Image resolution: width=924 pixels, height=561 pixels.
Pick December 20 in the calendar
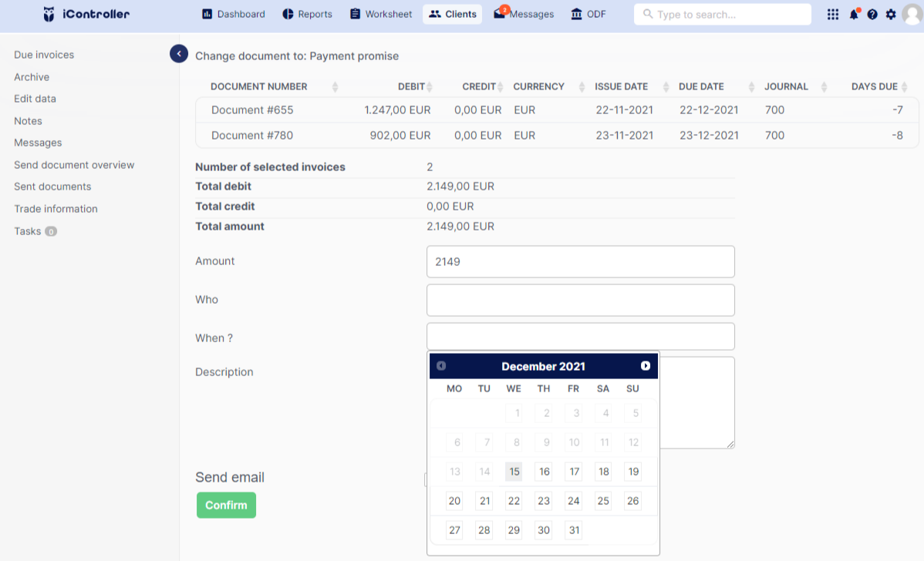(x=454, y=501)
